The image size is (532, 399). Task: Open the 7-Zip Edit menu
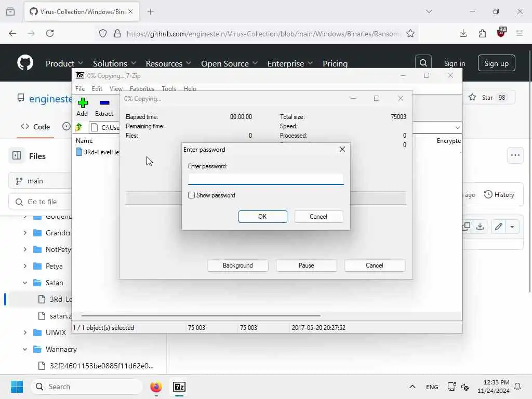point(97,88)
